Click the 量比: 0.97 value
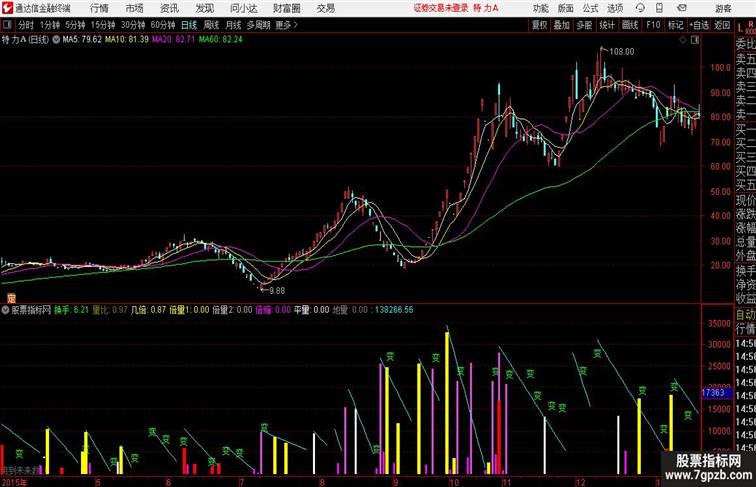 click(x=110, y=310)
